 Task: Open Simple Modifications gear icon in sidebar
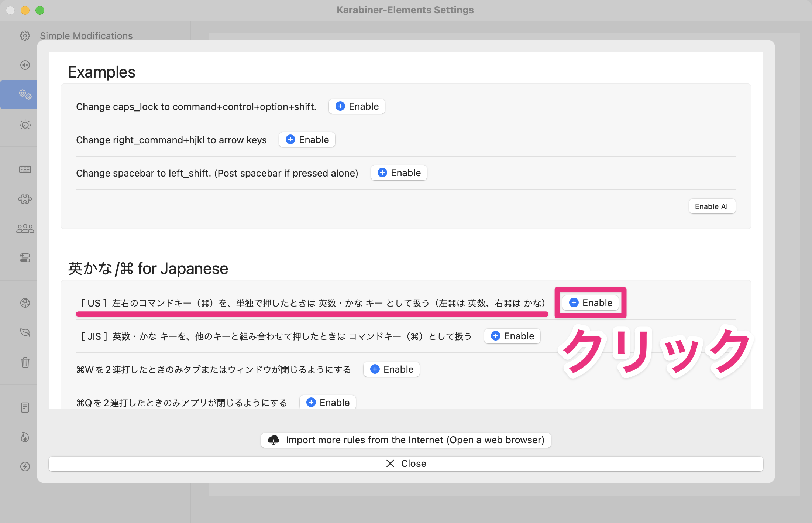[25, 36]
